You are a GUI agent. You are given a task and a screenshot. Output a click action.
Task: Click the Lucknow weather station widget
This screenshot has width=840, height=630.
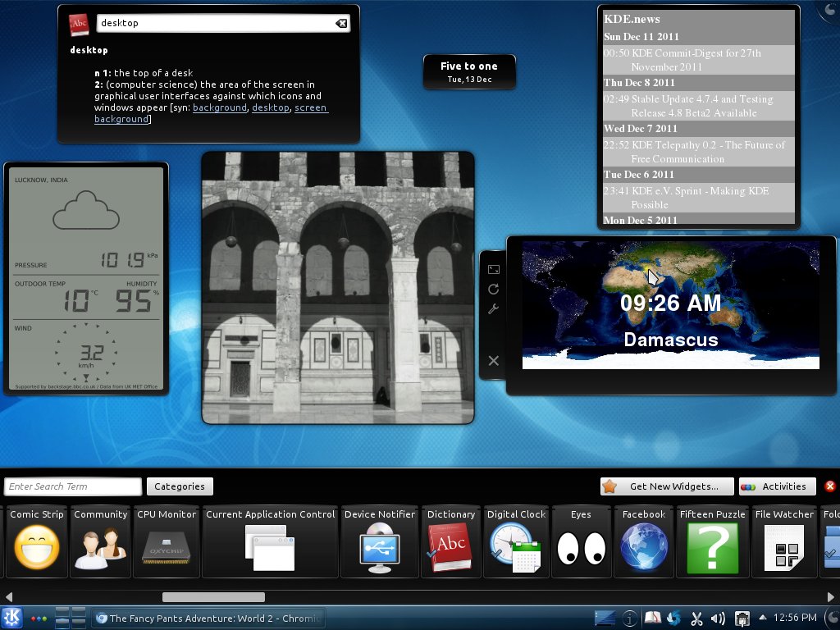click(x=86, y=279)
